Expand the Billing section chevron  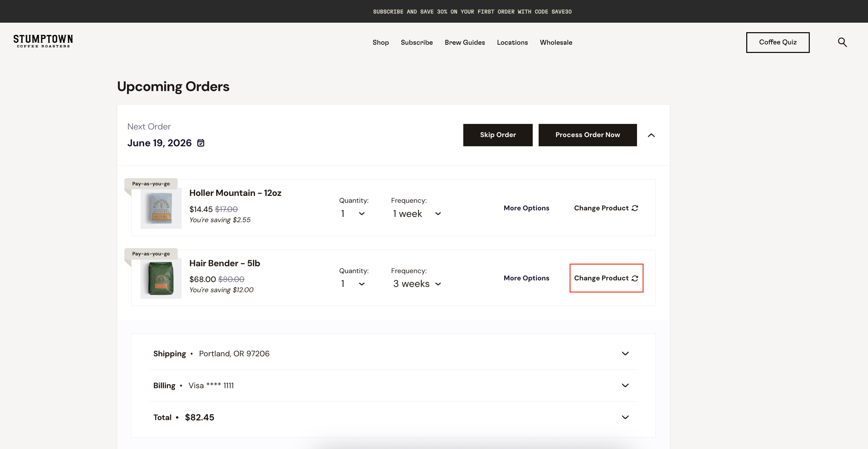[625, 386]
